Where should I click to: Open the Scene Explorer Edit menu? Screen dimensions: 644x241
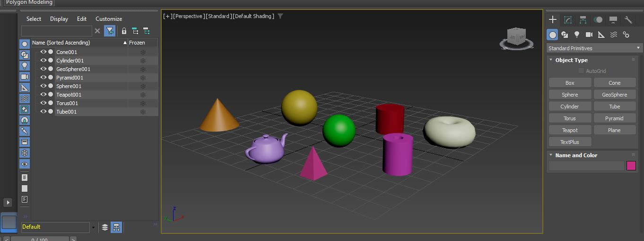coord(82,19)
